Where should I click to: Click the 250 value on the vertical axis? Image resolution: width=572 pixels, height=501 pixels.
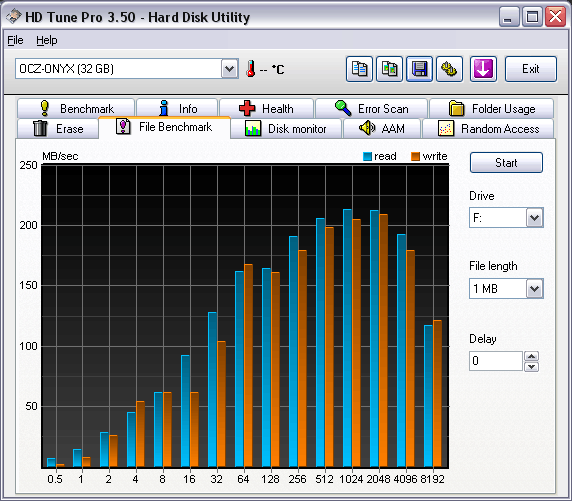[28, 165]
